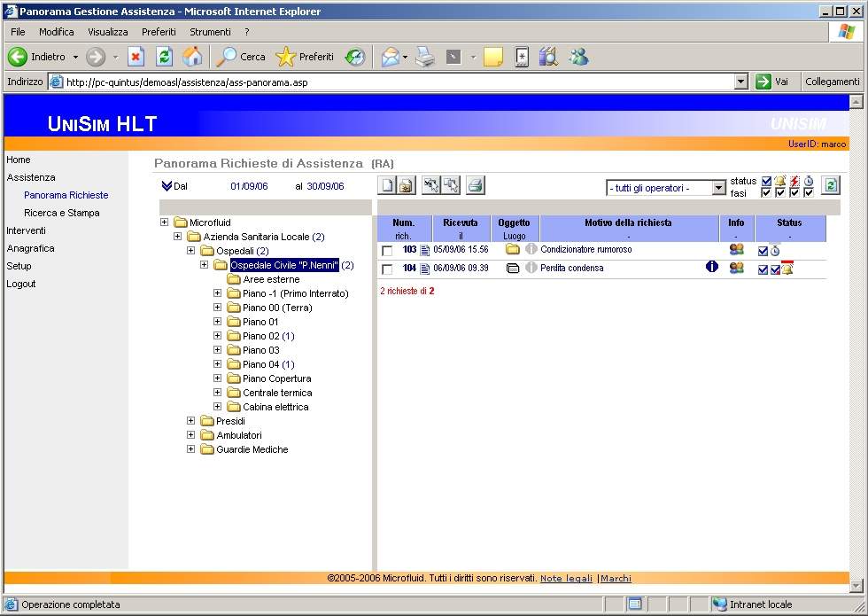Click browser History icon

(x=355, y=57)
